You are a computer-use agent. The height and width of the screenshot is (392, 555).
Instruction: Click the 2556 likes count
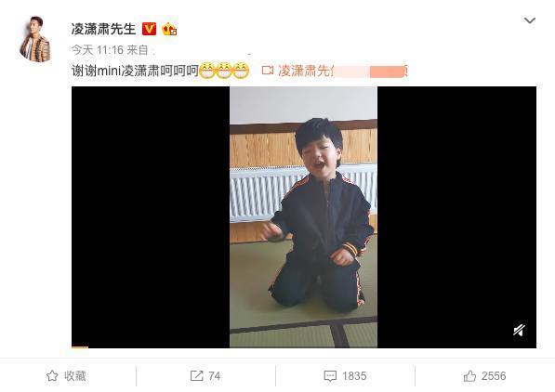494,375
